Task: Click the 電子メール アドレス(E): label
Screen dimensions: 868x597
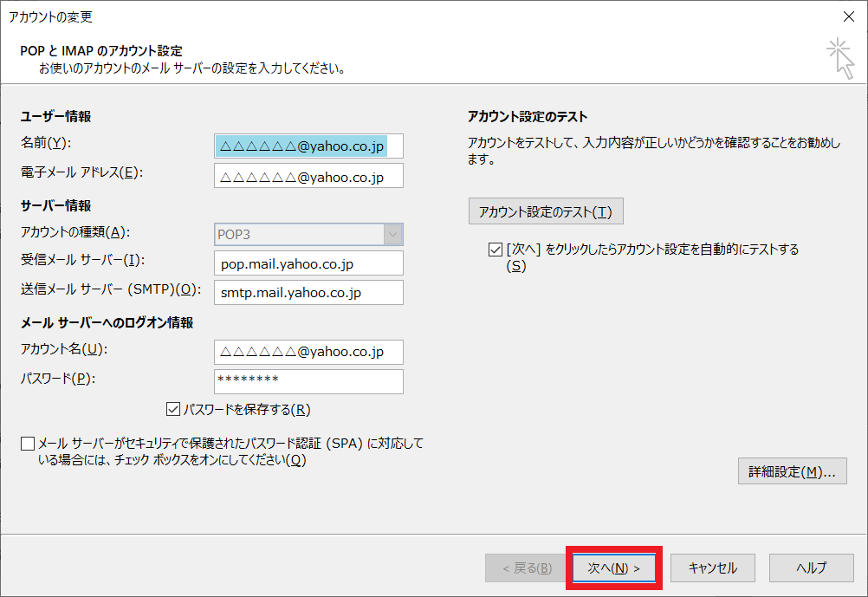Action: [82, 172]
